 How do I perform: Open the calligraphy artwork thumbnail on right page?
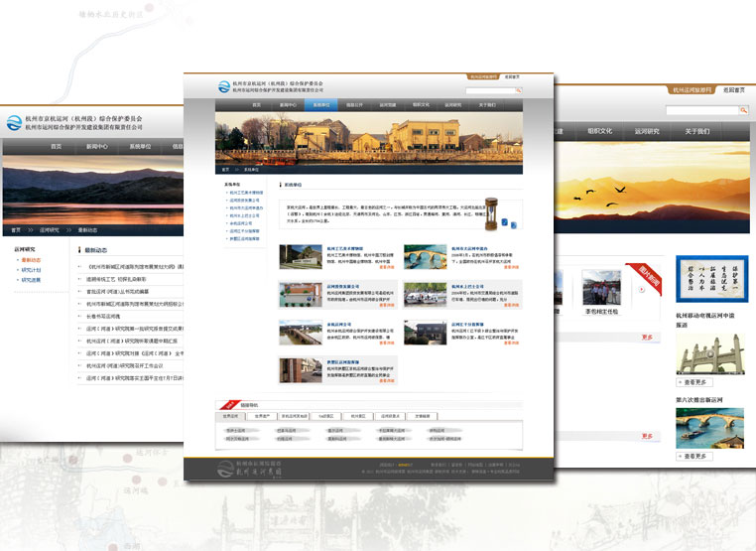(x=711, y=279)
